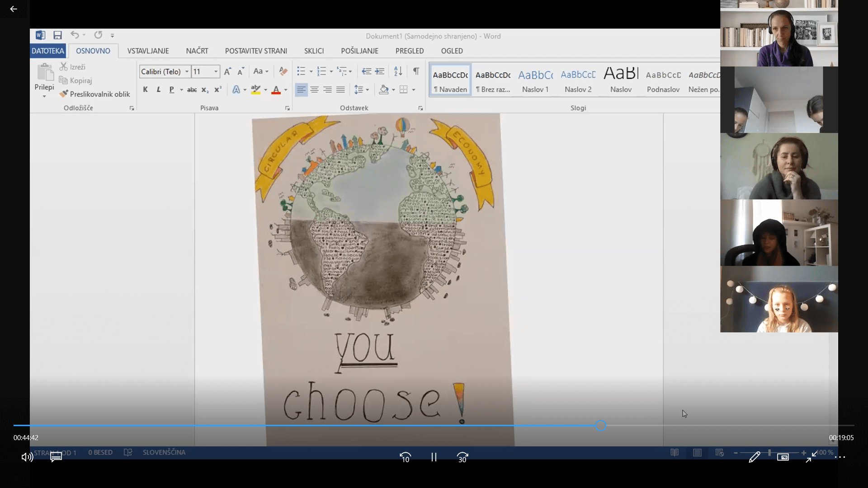Click the mini player view icon

click(x=783, y=457)
